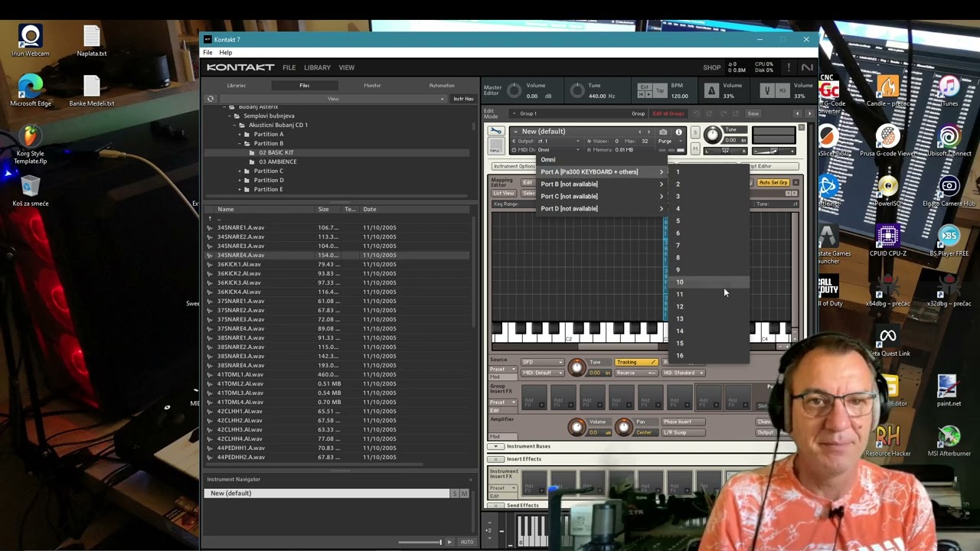This screenshot has width=980, height=551.
Task: Open the CPUID CPU-Z desktop icon
Action: pyautogui.click(x=888, y=241)
